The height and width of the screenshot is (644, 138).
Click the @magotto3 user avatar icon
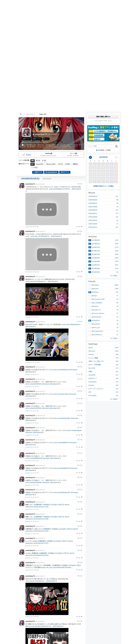click(90, 320)
